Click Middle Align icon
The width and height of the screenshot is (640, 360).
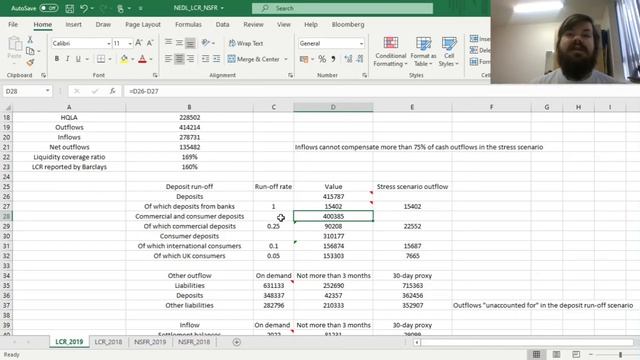tap(179, 42)
